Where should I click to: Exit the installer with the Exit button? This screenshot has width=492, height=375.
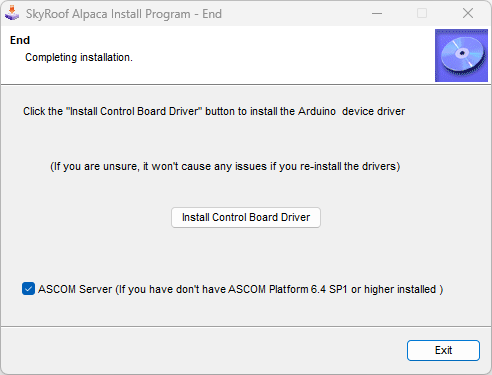point(443,350)
